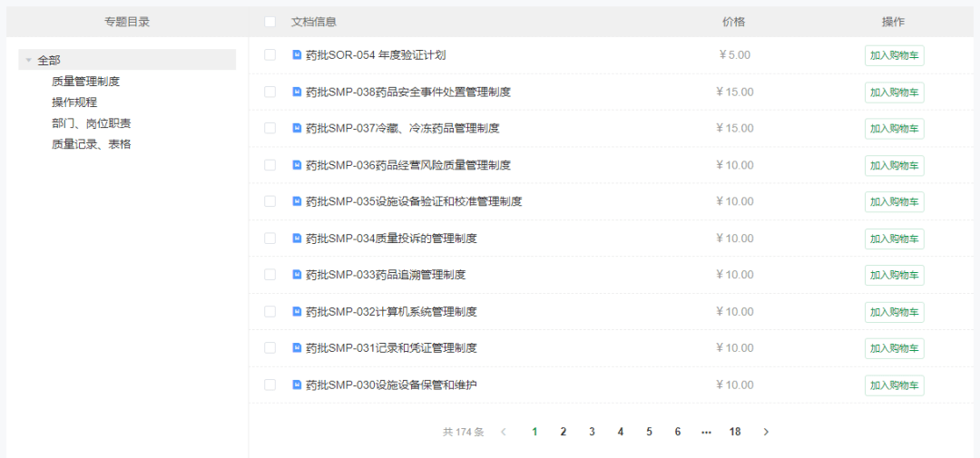Viewport: 980px width, 458px height.
Task: Check the box for 药批SMP-031记录和凭证管理制度
Action: click(270, 347)
